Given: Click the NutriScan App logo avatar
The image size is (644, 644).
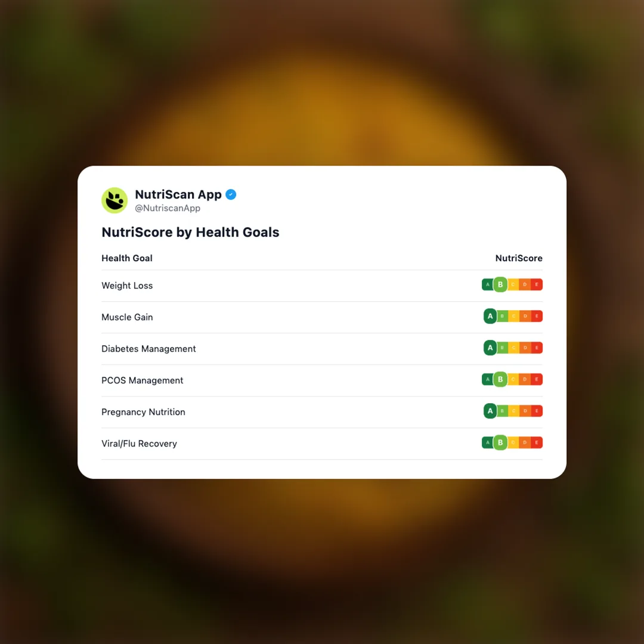Looking at the screenshot, I should (114, 200).
